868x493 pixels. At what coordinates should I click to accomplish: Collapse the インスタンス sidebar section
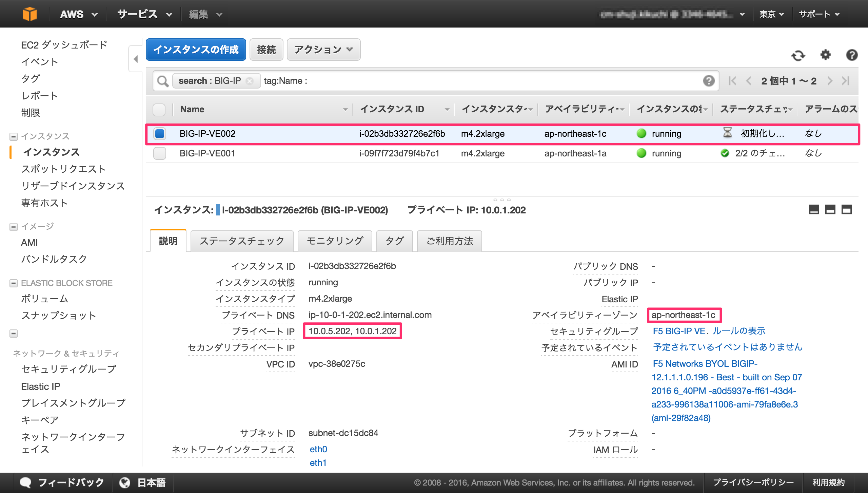tap(14, 136)
